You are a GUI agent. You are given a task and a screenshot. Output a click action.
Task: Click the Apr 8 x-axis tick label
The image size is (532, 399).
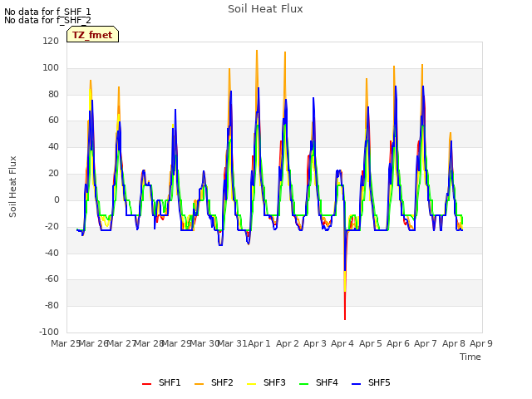[x=454, y=343]
